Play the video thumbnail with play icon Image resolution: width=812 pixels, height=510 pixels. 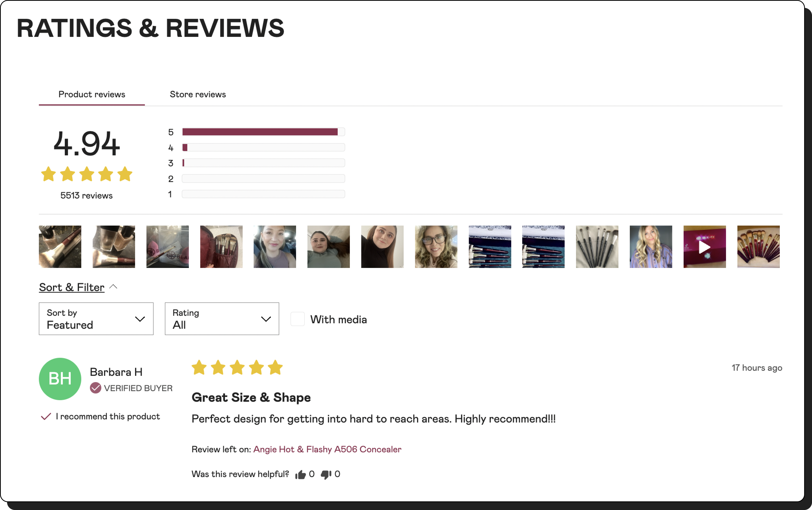[x=704, y=247]
